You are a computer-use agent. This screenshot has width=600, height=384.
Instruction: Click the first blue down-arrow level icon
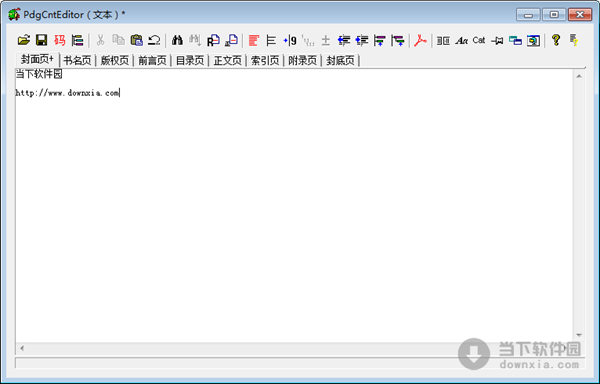[380, 40]
